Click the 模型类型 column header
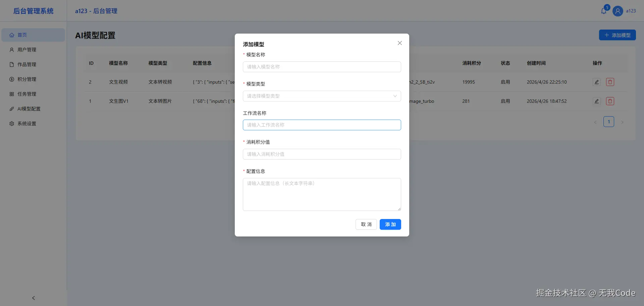644x306 pixels. (x=158, y=63)
